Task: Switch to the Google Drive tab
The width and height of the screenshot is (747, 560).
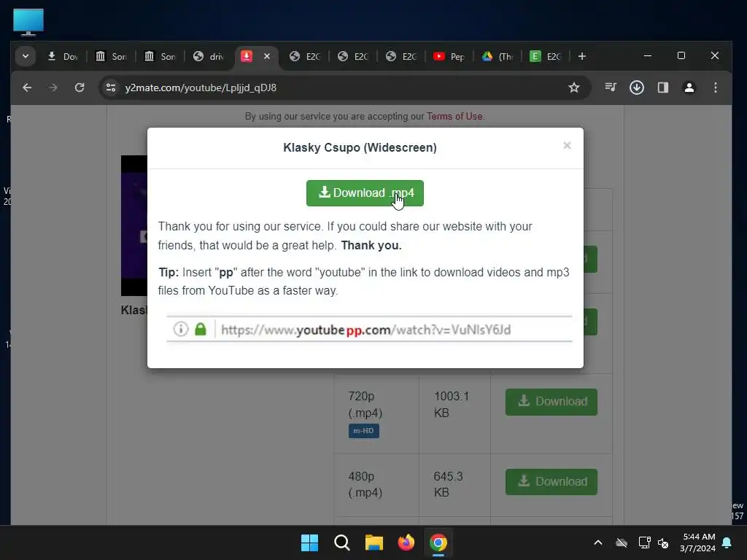Action: coord(498,57)
